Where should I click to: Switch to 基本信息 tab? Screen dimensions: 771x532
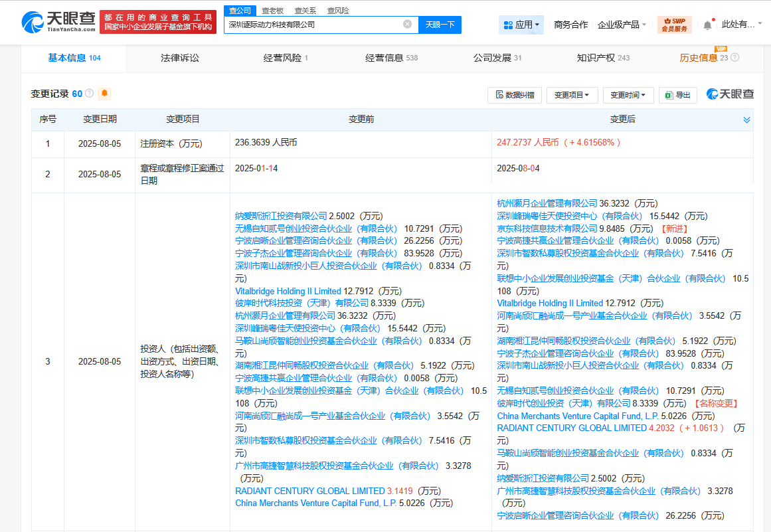[74, 58]
